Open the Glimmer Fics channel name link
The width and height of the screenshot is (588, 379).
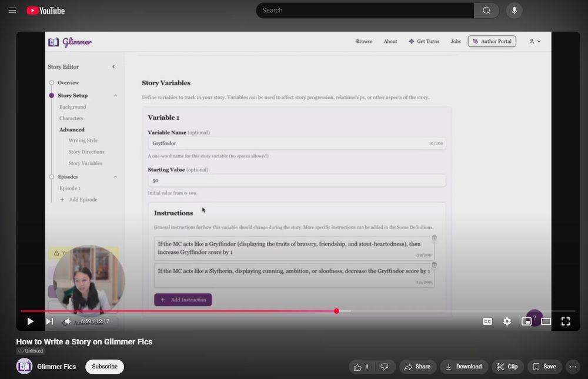tap(56, 367)
